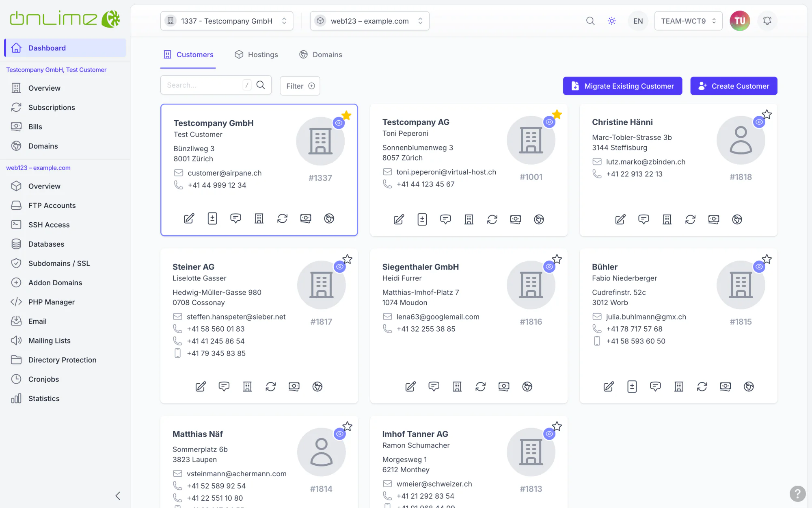This screenshot has height=508, width=812.
Task: Click building icon on Bühler card
Action: click(679, 386)
